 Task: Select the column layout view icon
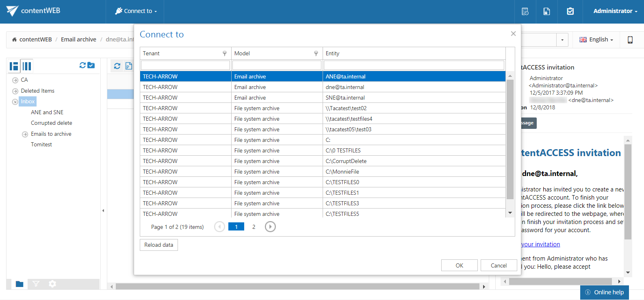(x=27, y=66)
